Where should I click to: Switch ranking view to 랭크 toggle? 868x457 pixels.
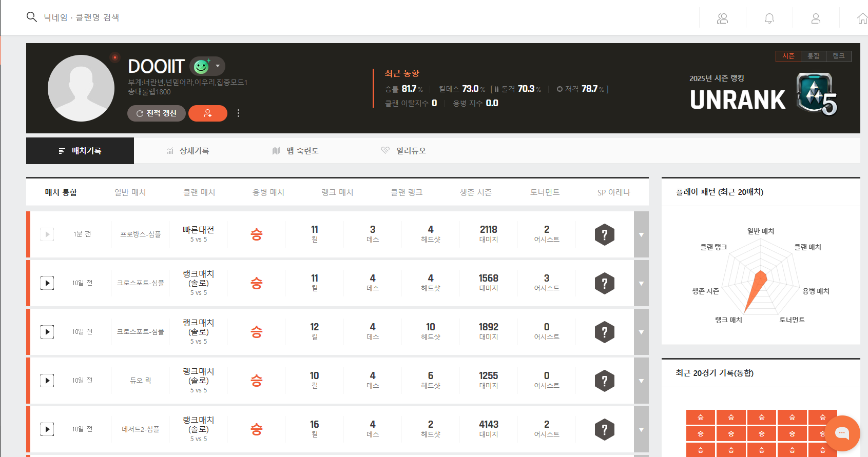point(839,56)
